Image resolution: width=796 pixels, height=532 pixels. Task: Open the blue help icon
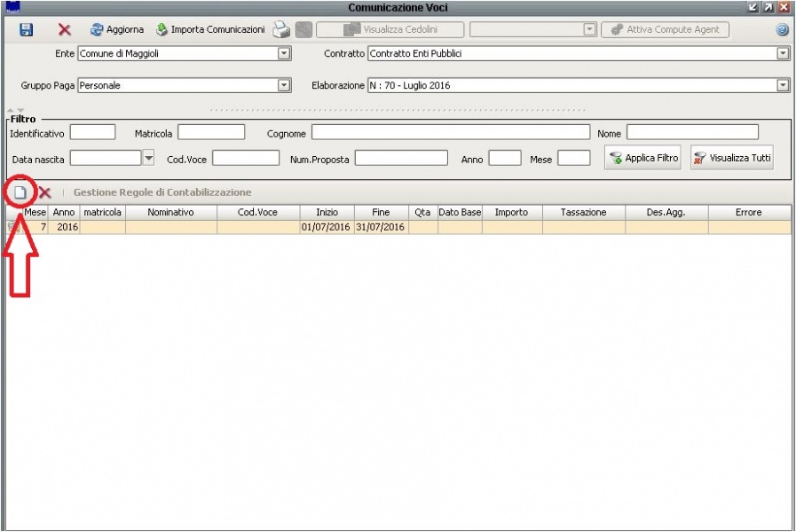(x=782, y=29)
